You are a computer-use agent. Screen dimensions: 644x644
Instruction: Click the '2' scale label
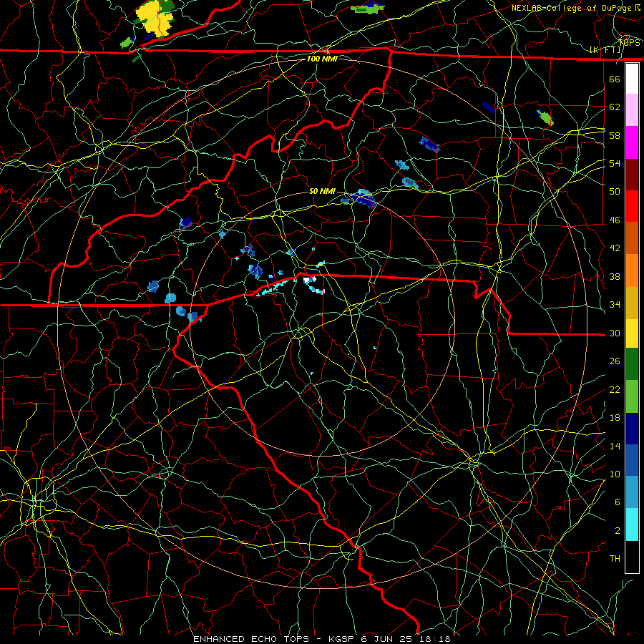618,530
